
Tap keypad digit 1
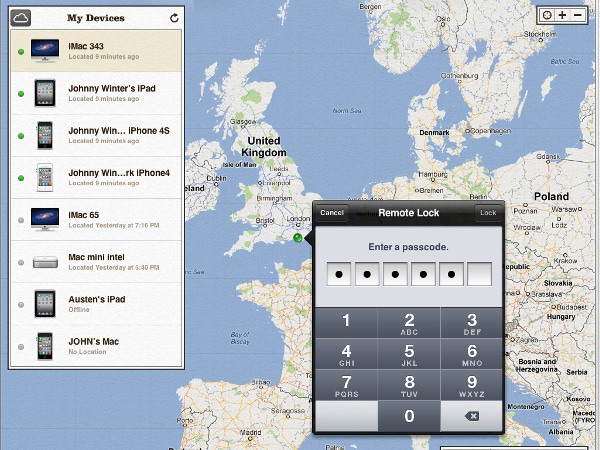pos(346,323)
